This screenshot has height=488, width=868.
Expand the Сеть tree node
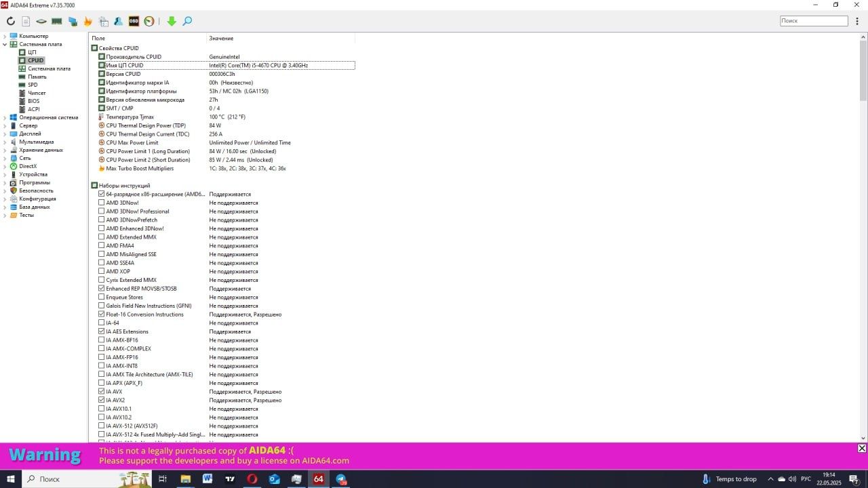[5, 158]
